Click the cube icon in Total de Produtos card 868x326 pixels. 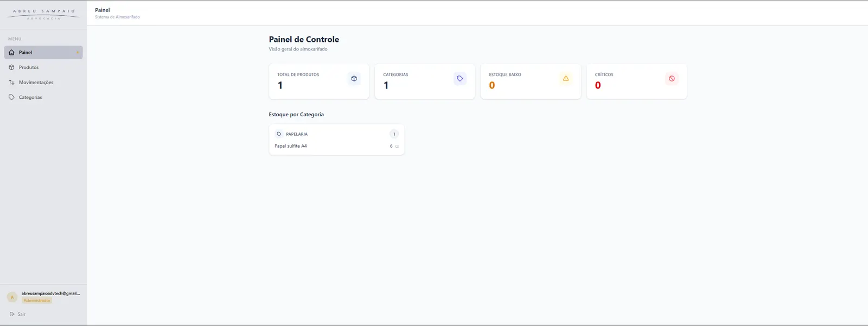pos(354,79)
